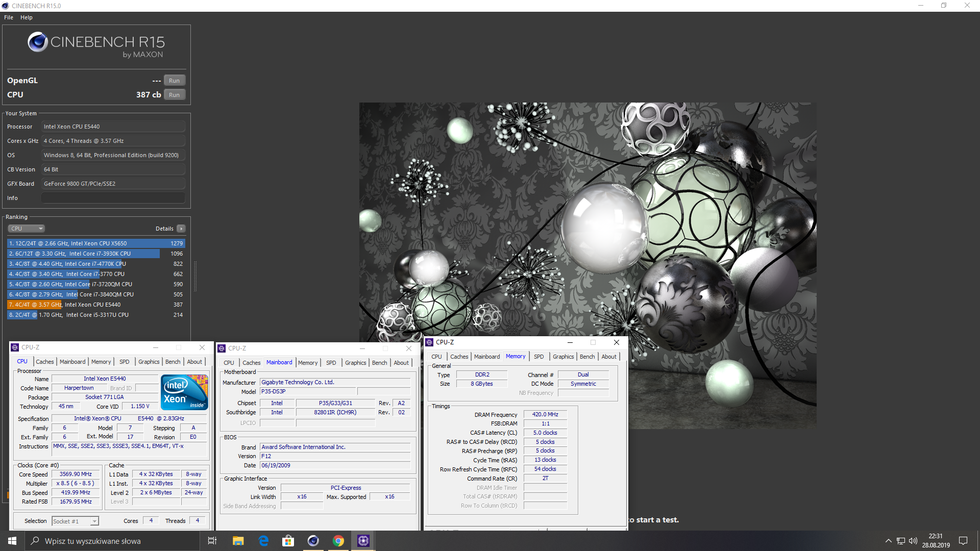Minimize the right CPU-Z Memory window
The image size is (980, 551).
pyautogui.click(x=570, y=342)
